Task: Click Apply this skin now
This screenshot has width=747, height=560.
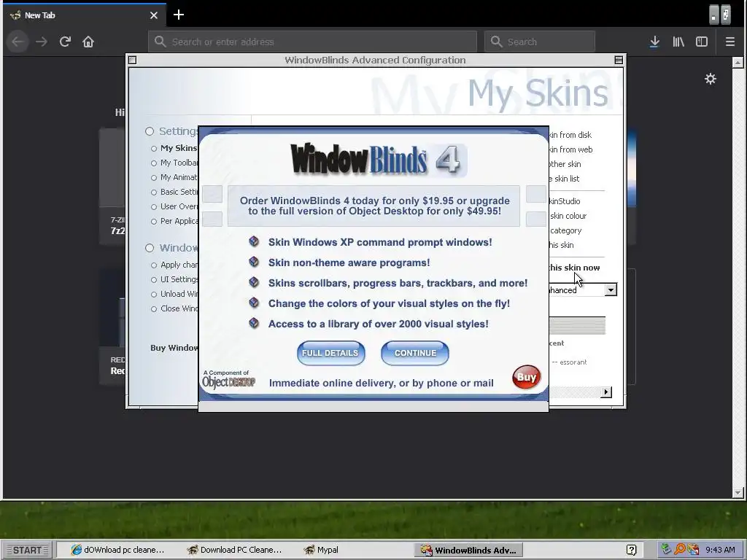Action: pos(574,268)
